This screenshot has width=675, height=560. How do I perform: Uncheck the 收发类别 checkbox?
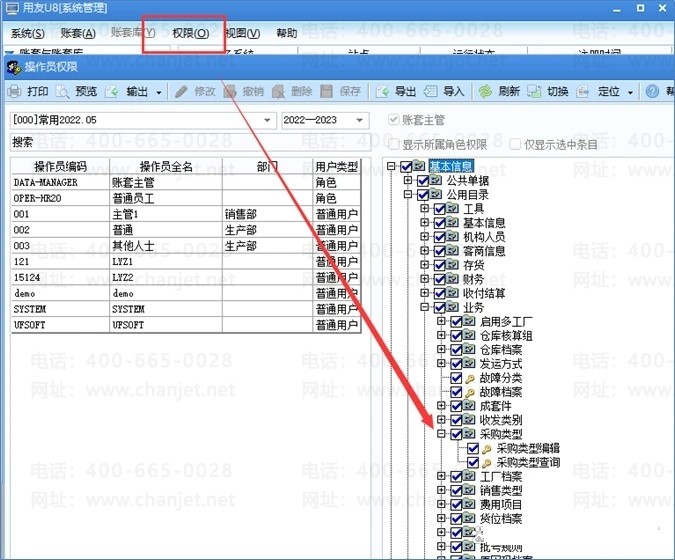pos(456,420)
